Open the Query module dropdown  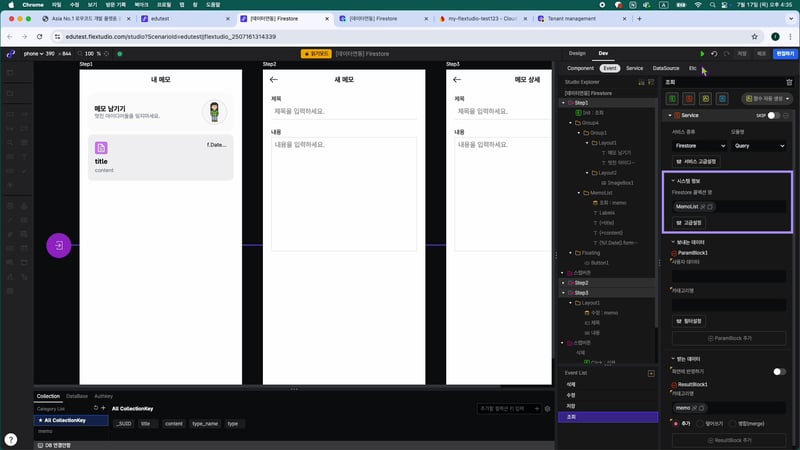[758, 145]
